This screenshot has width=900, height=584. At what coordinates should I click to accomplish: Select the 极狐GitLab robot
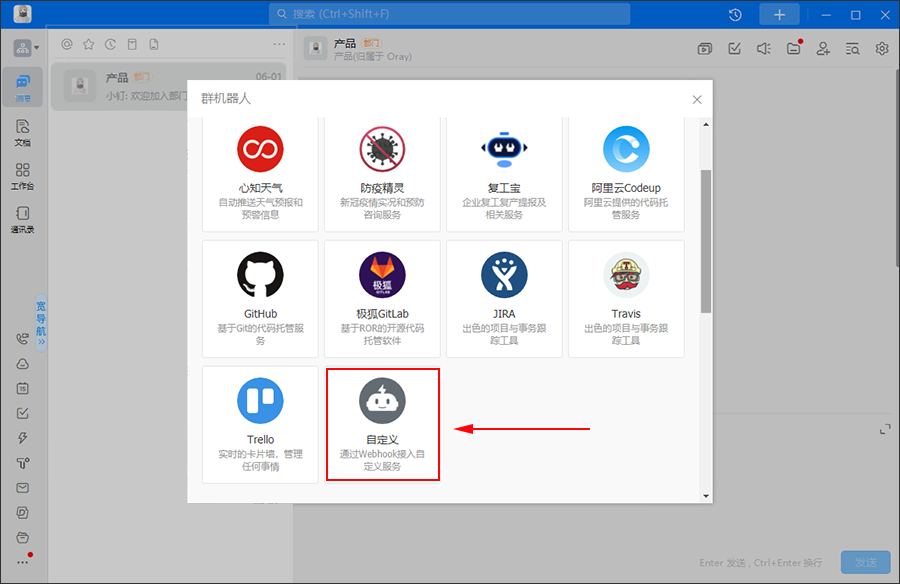pyautogui.click(x=382, y=299)
